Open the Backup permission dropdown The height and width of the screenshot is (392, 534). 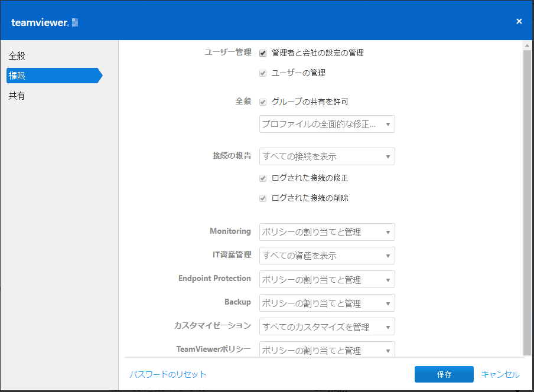(327, 303)
